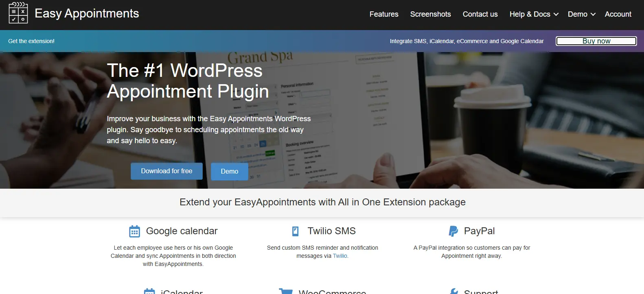
Task: Click the PayPal logo icon
Action: point(453,231)
